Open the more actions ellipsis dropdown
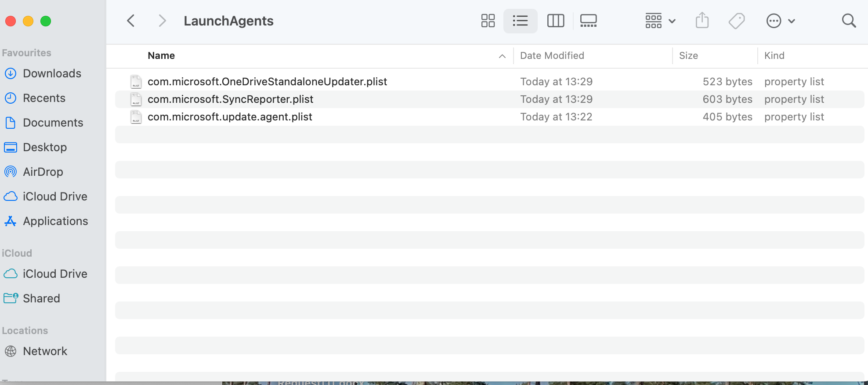Image resolution: width=868 pixels, height=385 pixels. (x=781, y=20)
